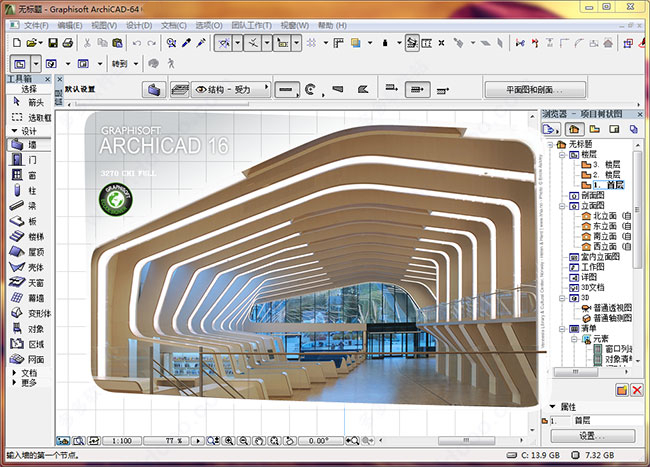The image size is (650, 467).
Task: Click the 设置... button in navigator
Action: [593, 436]
